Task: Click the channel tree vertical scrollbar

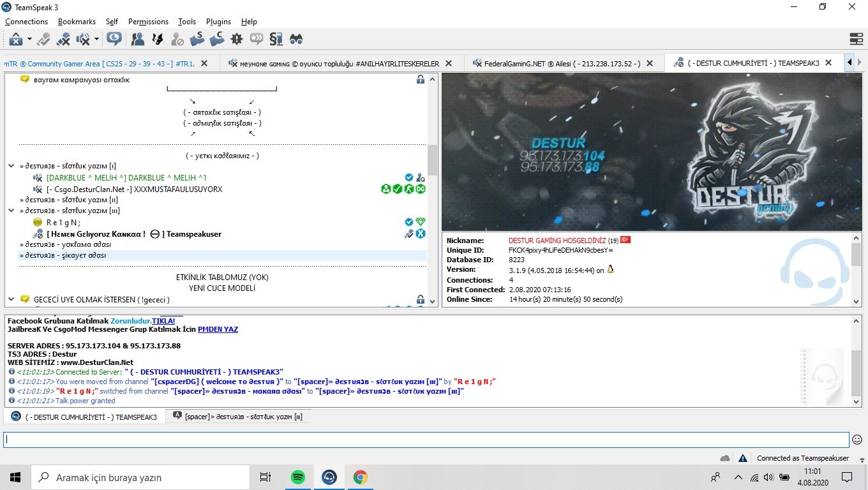Action: click(x=432, y=189)
